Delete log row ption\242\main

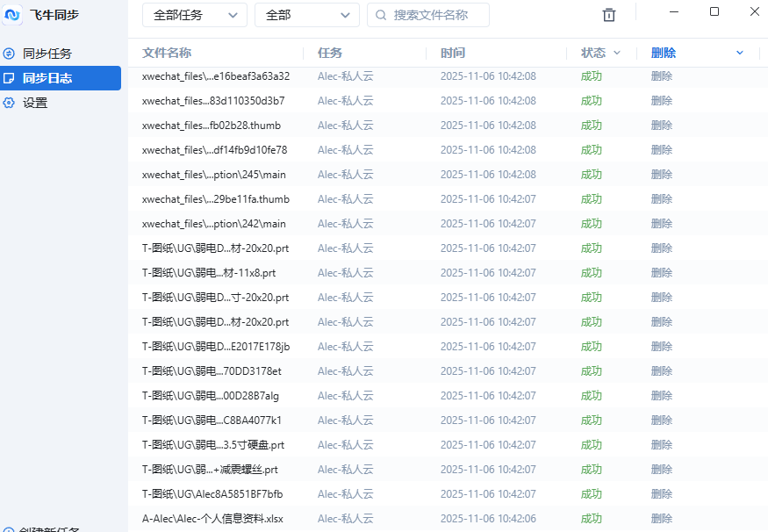(661, 224)
